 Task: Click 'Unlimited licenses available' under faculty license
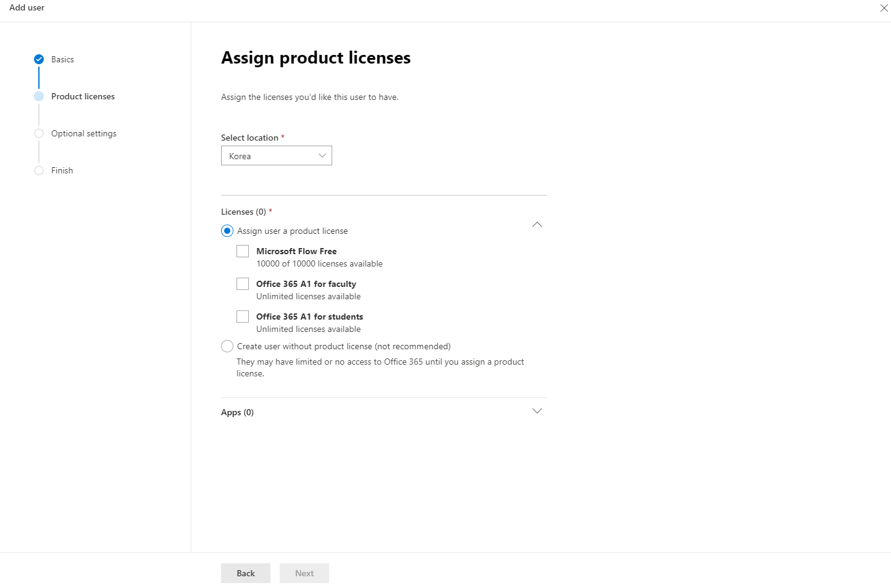click(x=308, y=296)
